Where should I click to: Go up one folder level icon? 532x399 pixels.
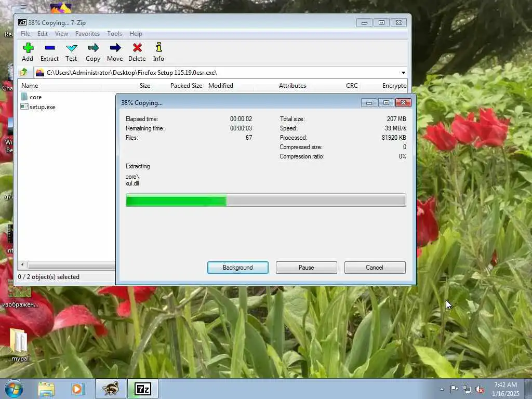pos(24,72)
